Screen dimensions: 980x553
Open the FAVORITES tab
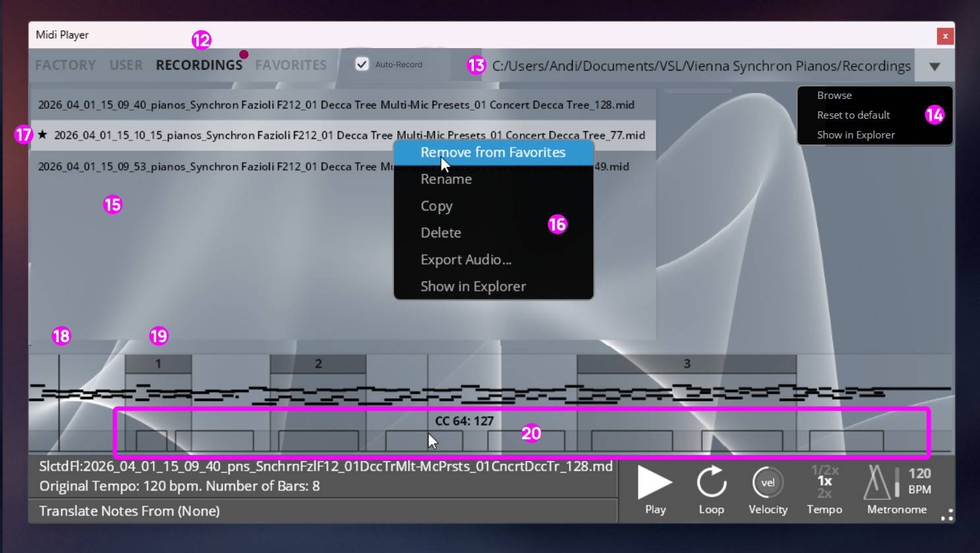291,65
